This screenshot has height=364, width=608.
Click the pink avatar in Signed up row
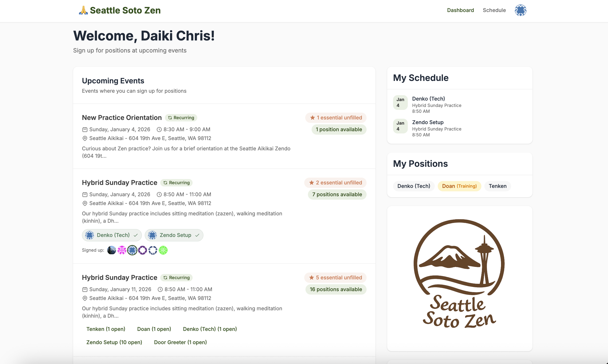click(122, 250)
